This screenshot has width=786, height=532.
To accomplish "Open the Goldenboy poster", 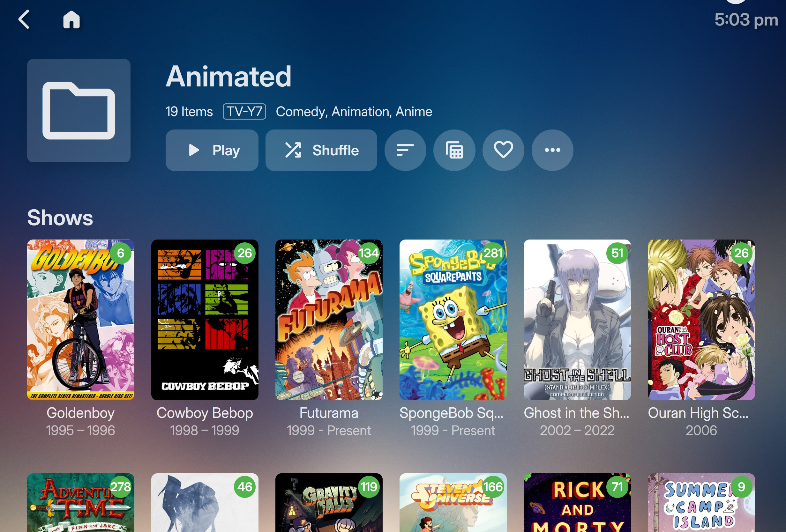I will (x=80, y=320).
